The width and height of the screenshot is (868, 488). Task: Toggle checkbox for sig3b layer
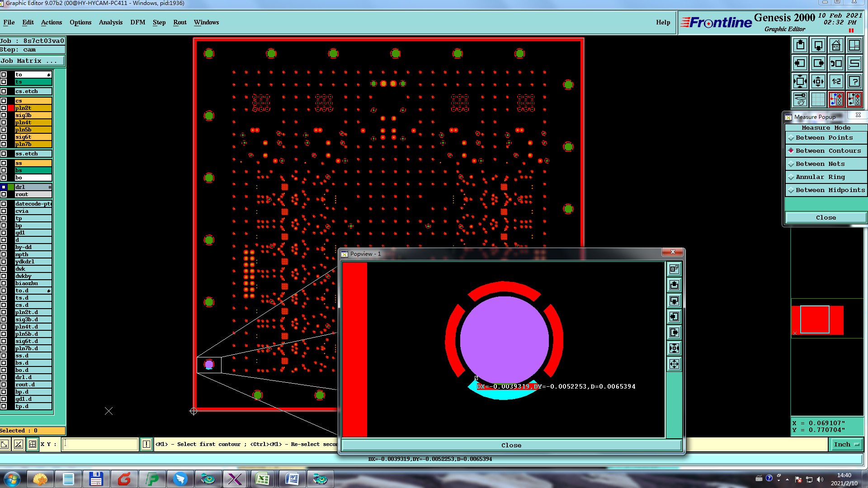point(4,115)
